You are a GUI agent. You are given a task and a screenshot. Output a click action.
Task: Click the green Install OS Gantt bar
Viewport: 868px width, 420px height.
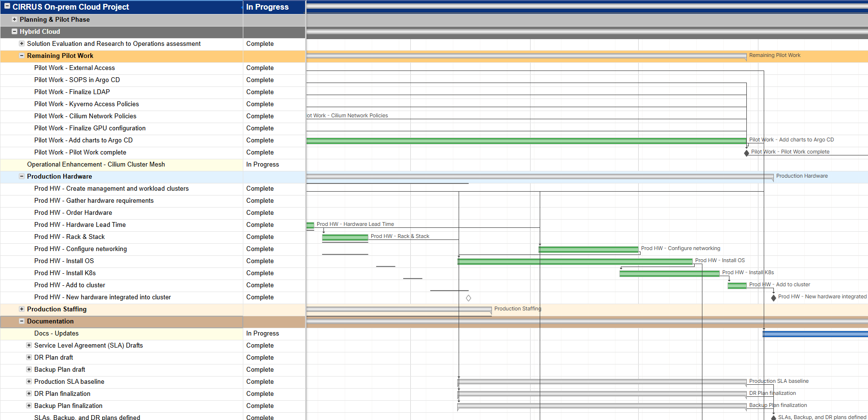tap(575, 261)
